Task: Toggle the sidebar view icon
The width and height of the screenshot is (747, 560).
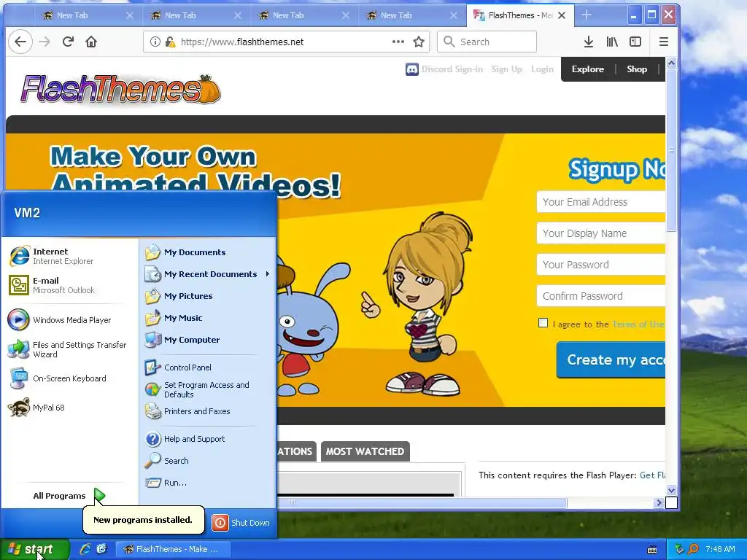Action: [635, 42]
